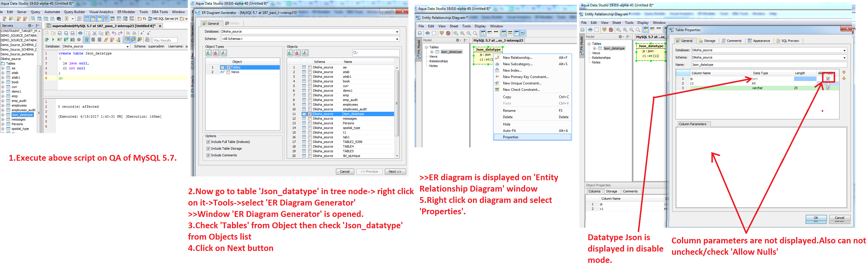The height and width of the screenshot is (269, 868).
Task: Switch to SQL Preview tab in Table Properties
Action: coord(788,41)
